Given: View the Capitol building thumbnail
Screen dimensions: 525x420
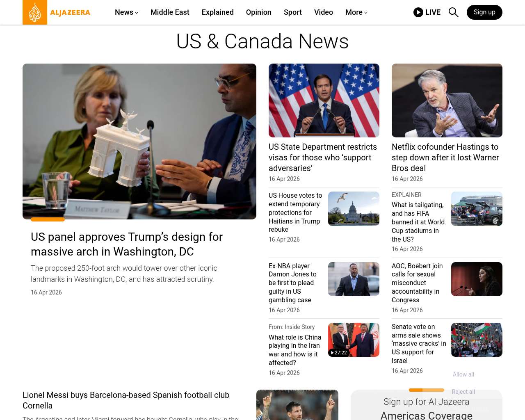Looking at the screenshot, I should (x=354, y=209).
